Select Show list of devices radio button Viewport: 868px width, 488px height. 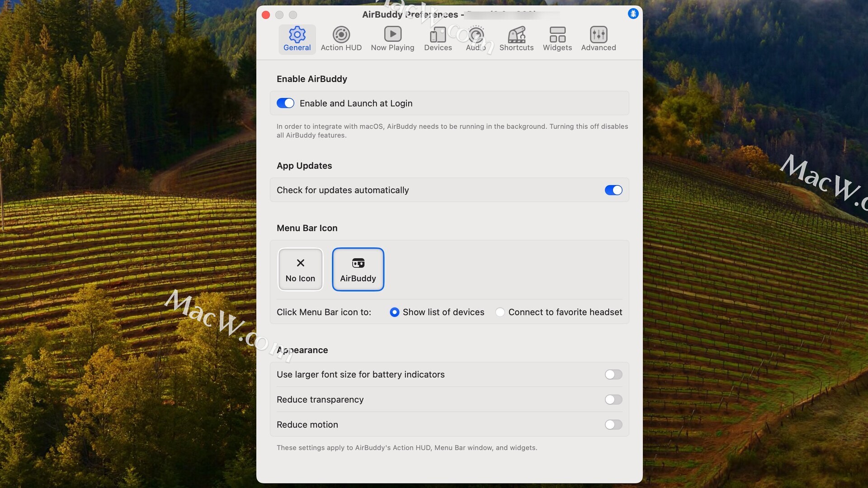395,312
